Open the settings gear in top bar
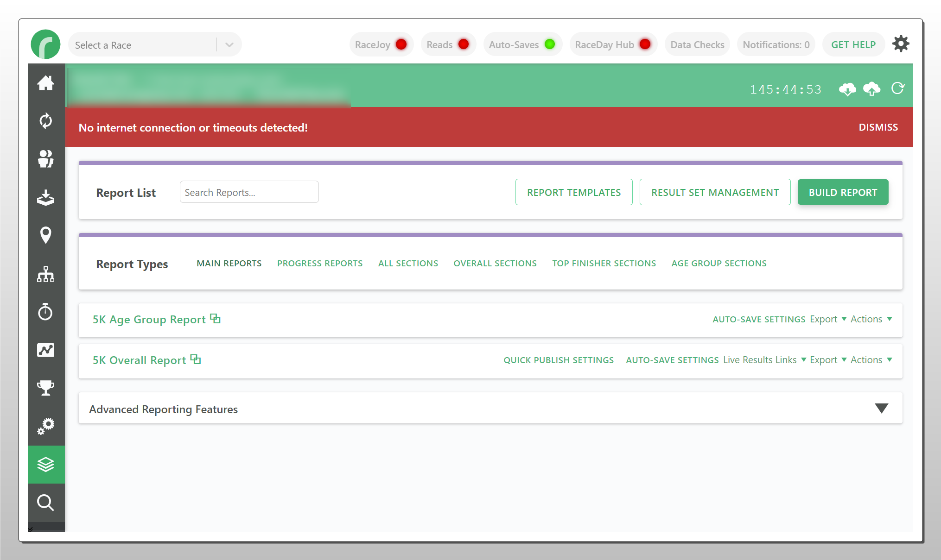The height and width of the screenshot is (560, 941). click(x=901, y=44)
